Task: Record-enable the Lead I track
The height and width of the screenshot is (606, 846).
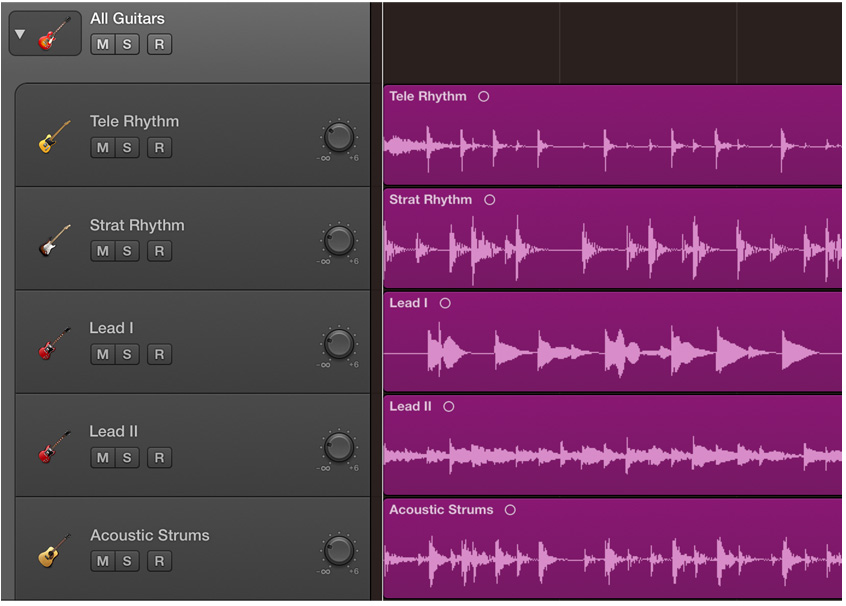Action: [159, 354]
